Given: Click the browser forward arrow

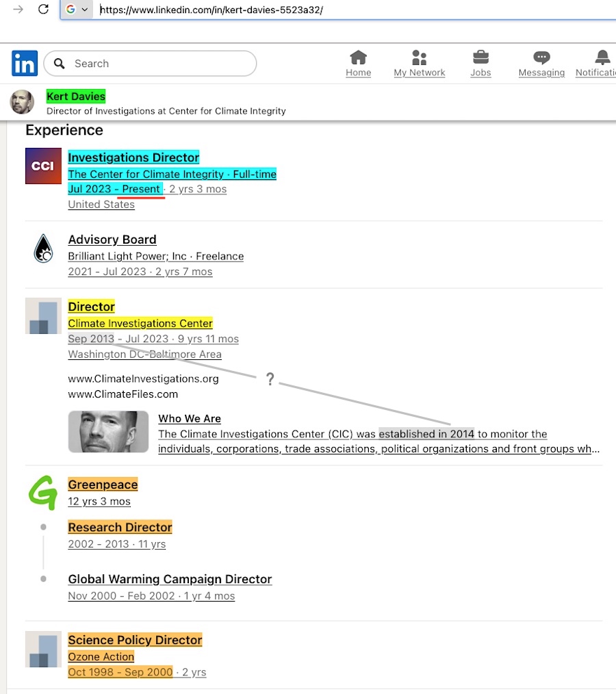Looking at the screenshot, I should pyautogui.click(x=18, y=10).
